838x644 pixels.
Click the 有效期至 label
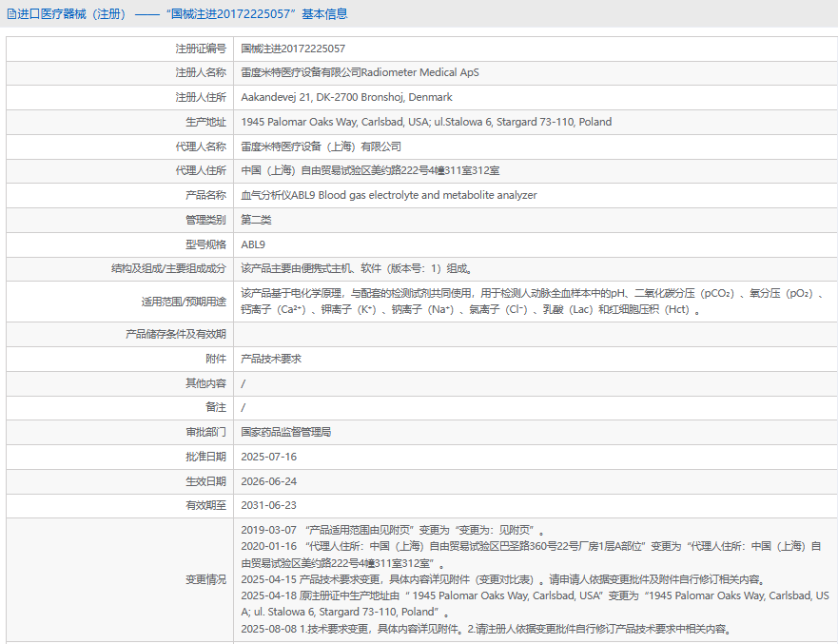pyautogui.click(x=205, y=505)
